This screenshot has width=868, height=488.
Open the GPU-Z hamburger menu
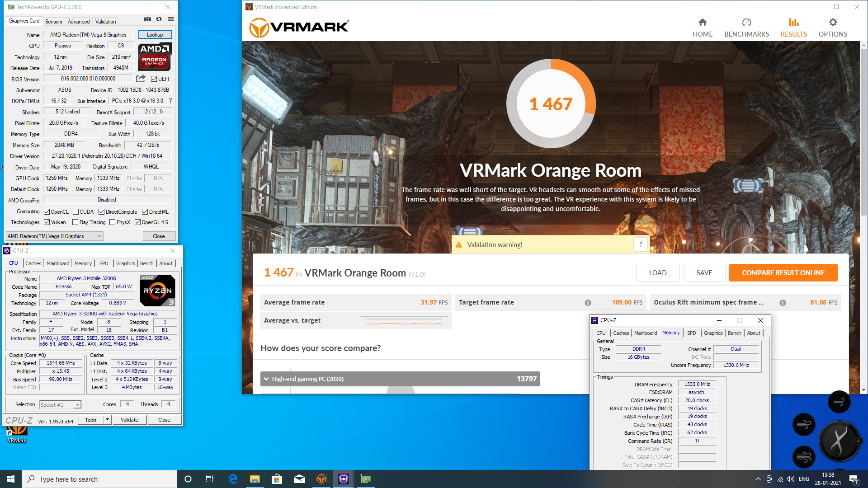click(170, 19)
